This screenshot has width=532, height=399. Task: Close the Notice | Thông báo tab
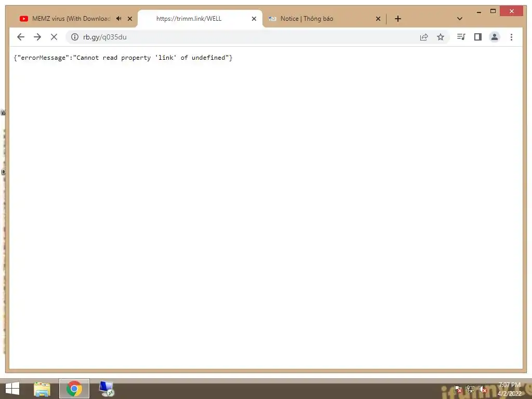378,19
